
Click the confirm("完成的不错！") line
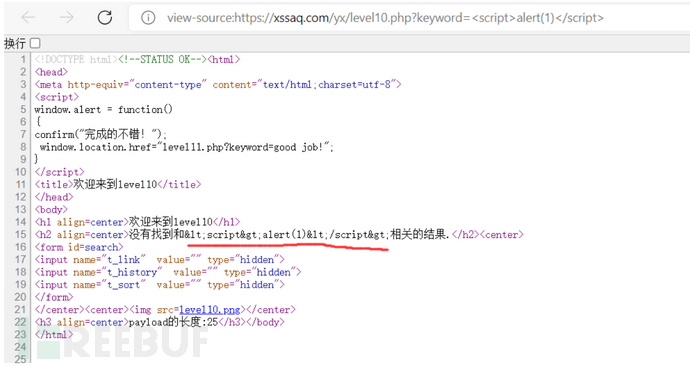[101, 135]
